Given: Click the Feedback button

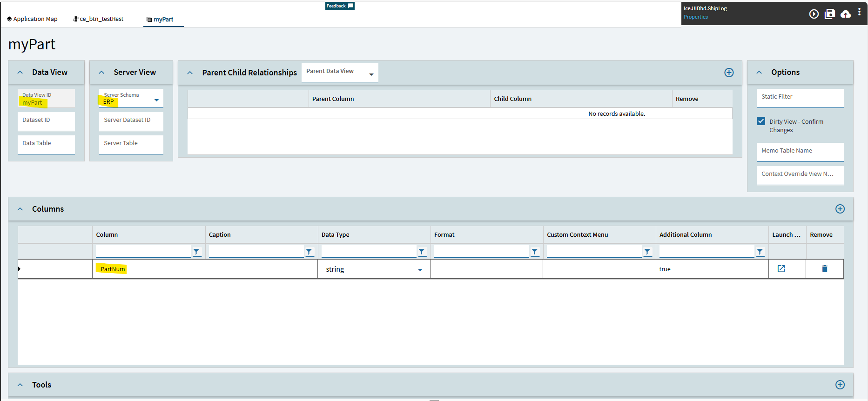Looking at the screenshot, I should [340, 6].
